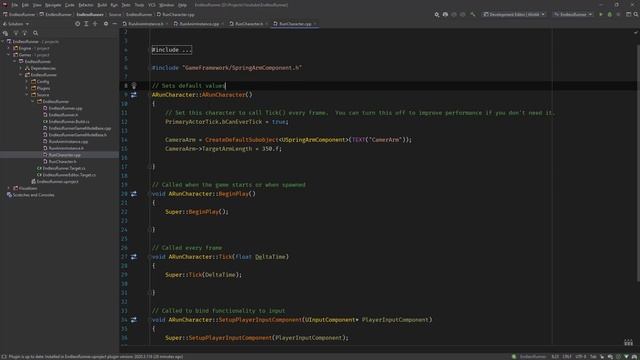
Task: Select EndlessRunner.Target.cs in the solution tree
Action: pos(61,168)
